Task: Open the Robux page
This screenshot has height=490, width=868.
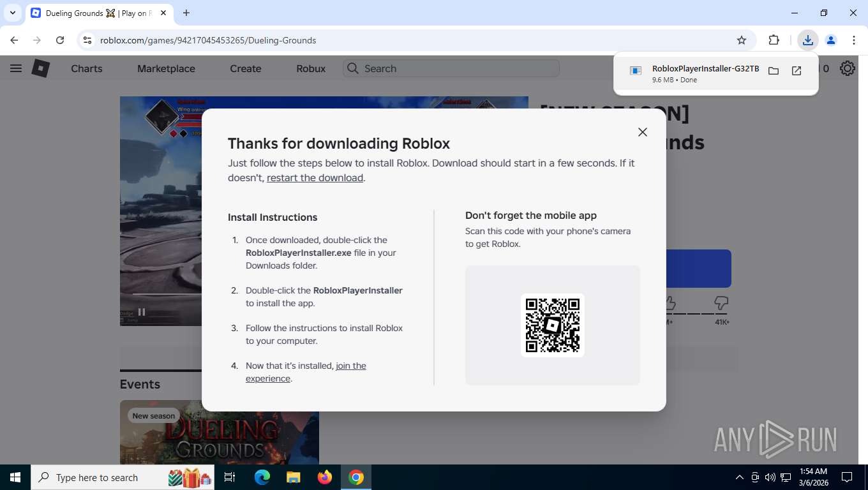Action: (311, 68)
